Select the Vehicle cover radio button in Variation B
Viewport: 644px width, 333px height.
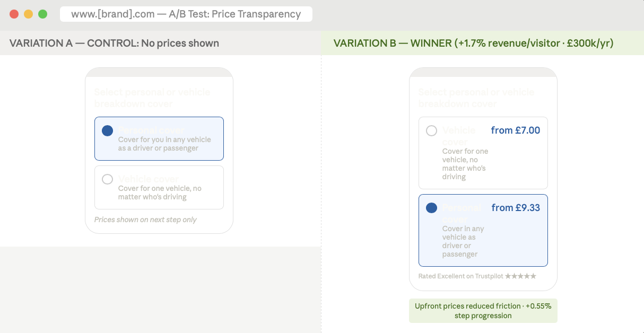(431, 130)
